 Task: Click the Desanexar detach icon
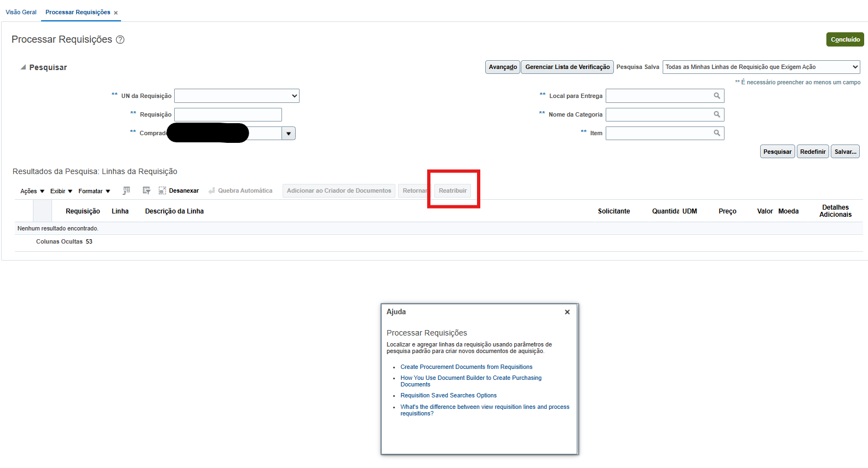[x=162, y=190]
